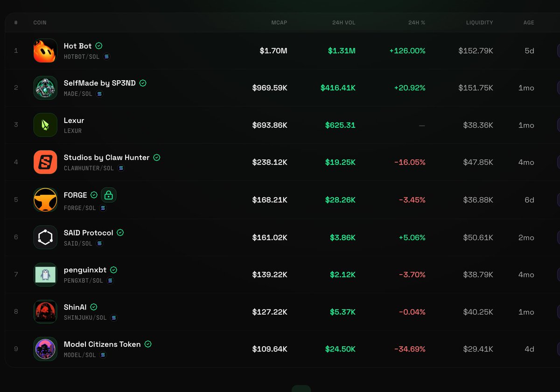Click the Solana icon next to HOTBOT/SOL
The image size is (560, 392).
[107, 56]
